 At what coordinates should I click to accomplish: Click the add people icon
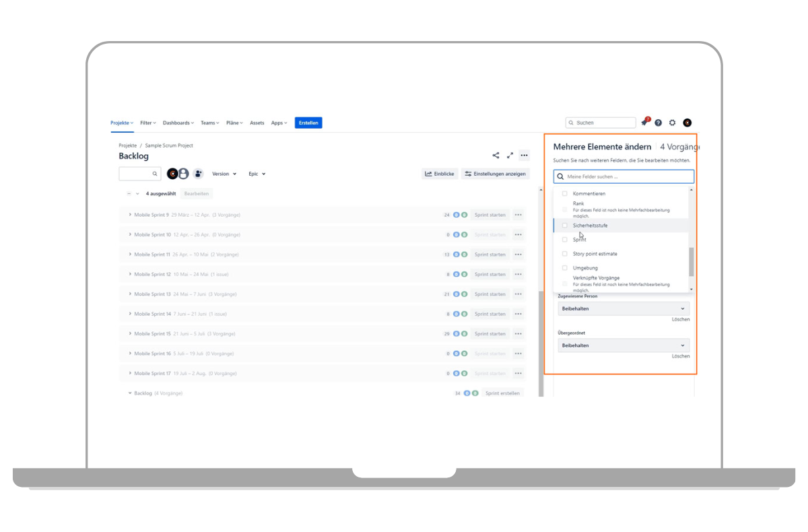[x=198, y=174]
